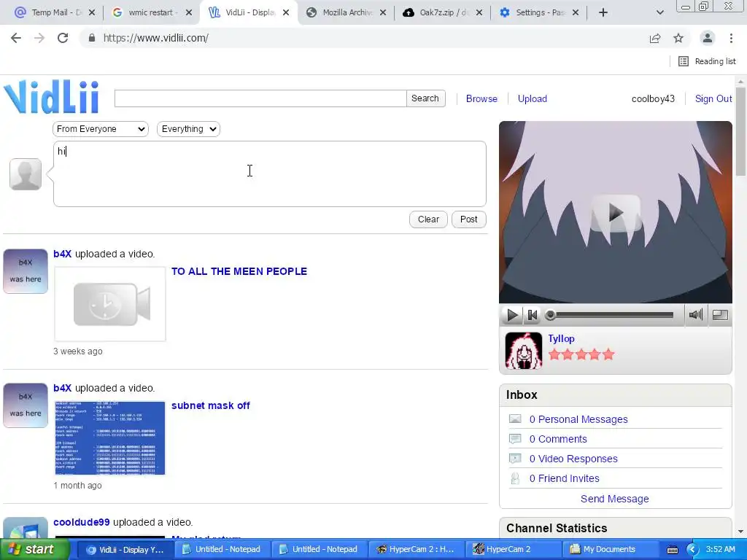
Task: Click the restart/previous button in player
Action: pyautogui.click(x=533, y=315)
